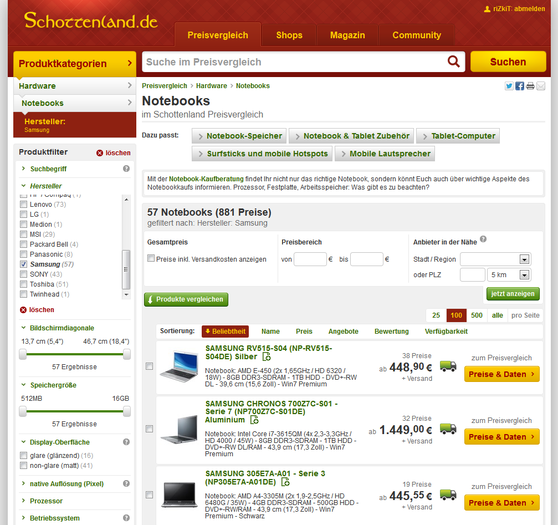Image resolution: width=558 pixels, height=525 pixels.
Task: Share the page via Twitter icon
Action: 509,86
